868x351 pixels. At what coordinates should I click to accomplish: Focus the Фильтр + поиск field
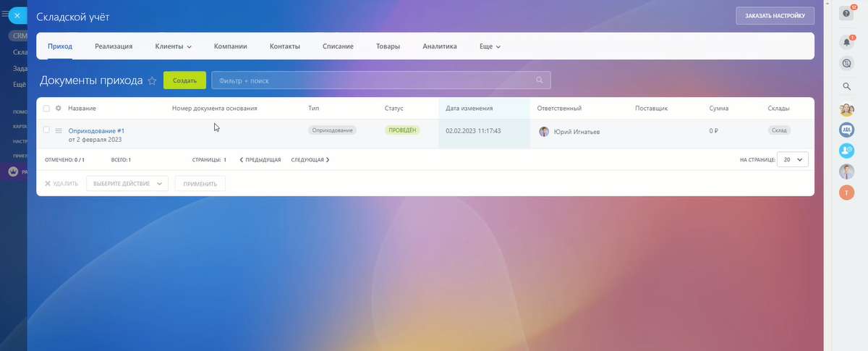coord(380,80)
